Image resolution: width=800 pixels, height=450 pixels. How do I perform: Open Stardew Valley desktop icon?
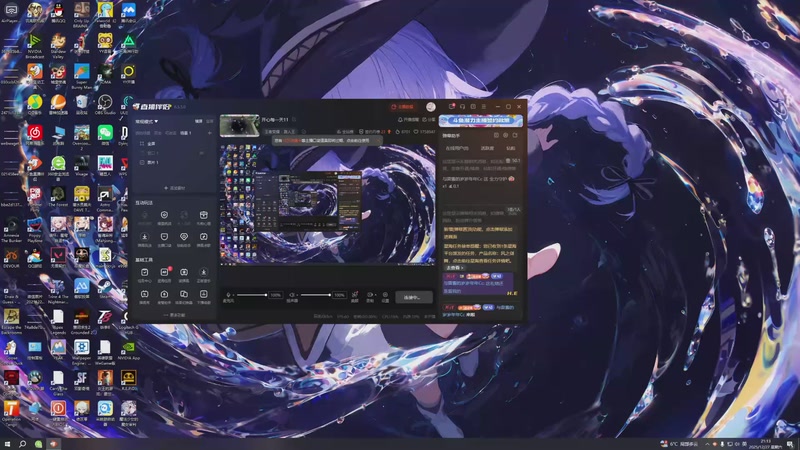(x=58, y=46)
